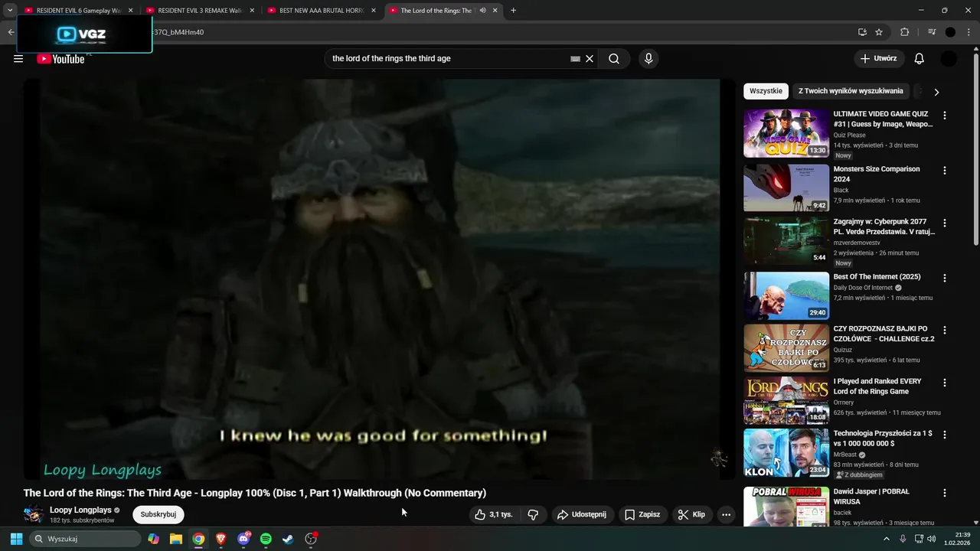Click the install app icon in the address bar
The image size is (980, 551).
[x=862, y=32]
